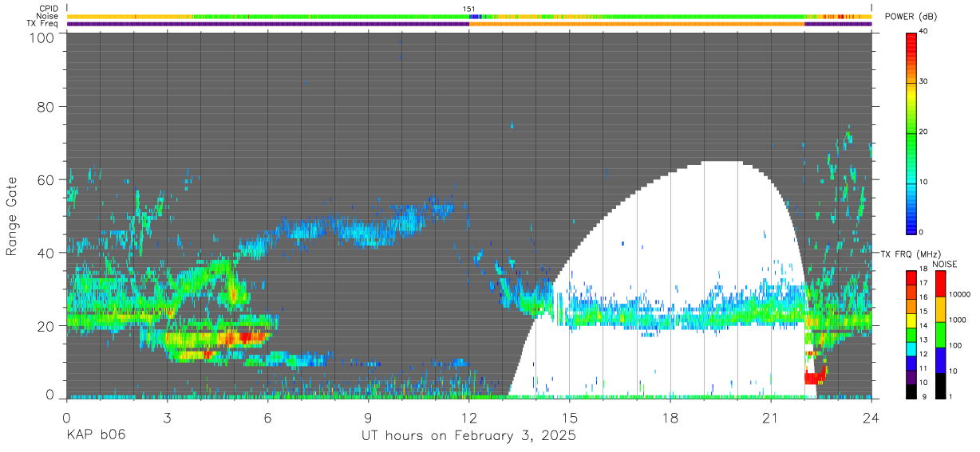This screenshot has width=980, height=452.
Task: Click the POWER (dB) colorbar title
Action: pos(911,17)
